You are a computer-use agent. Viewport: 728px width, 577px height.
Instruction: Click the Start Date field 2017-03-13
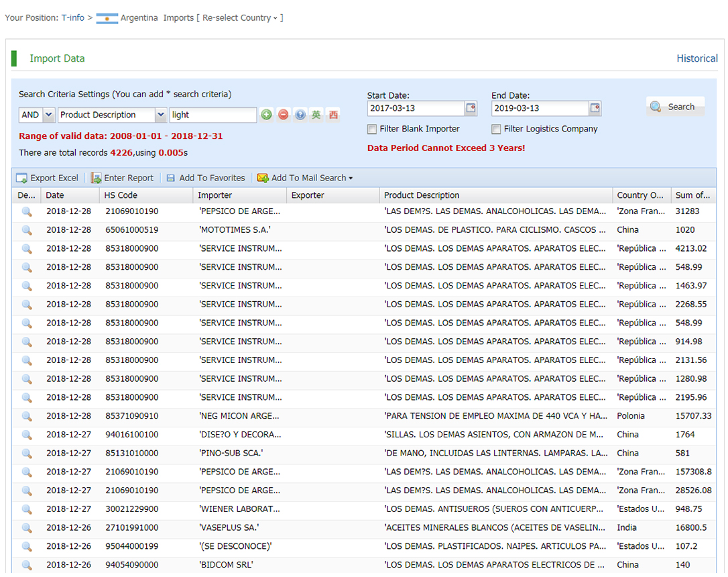click(x=416, y=108)
